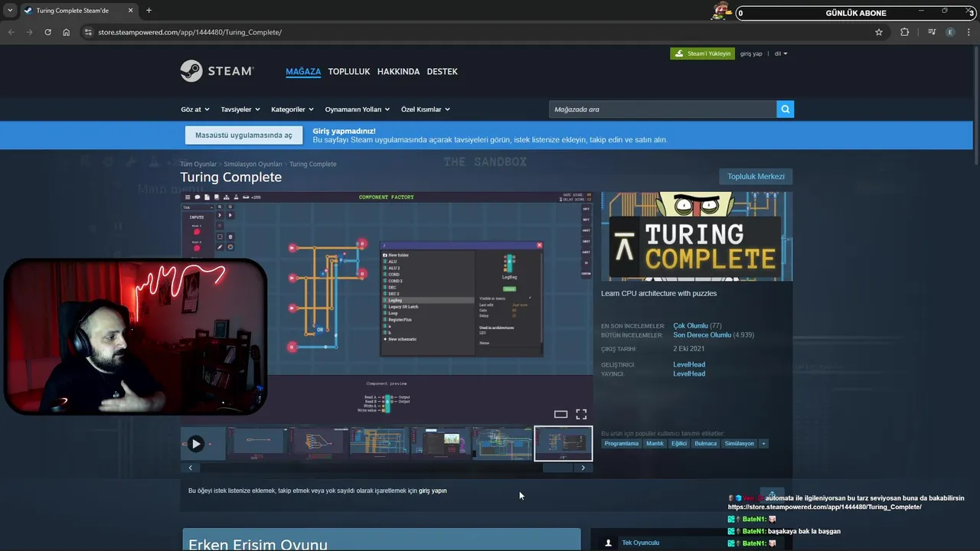Toggle theater mode rectangle icon

click(560, 414)
